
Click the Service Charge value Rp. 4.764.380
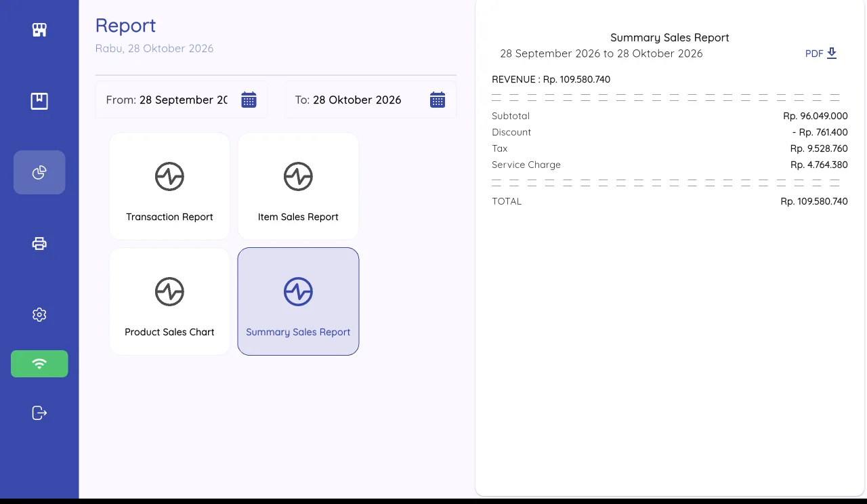click(x=819, y=165)
